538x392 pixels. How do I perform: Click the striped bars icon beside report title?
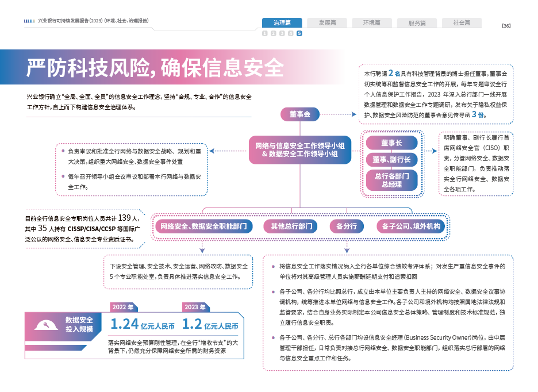point(30,21)
